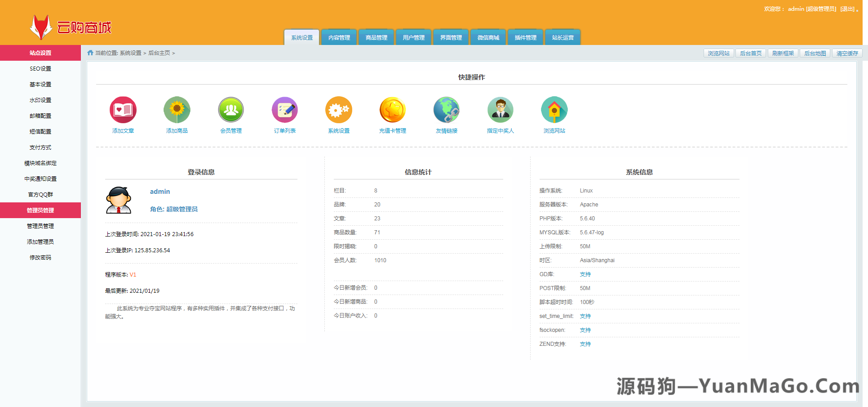
Task: Click the home icon in the breadcrumb
Action: coord(89,53)
